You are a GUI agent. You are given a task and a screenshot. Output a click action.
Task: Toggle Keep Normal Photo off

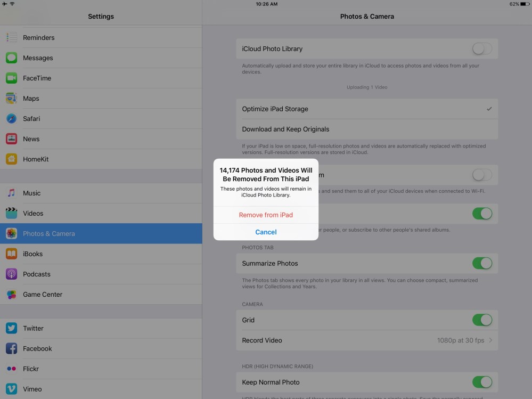pyautogui.click(x=482, y=382)
